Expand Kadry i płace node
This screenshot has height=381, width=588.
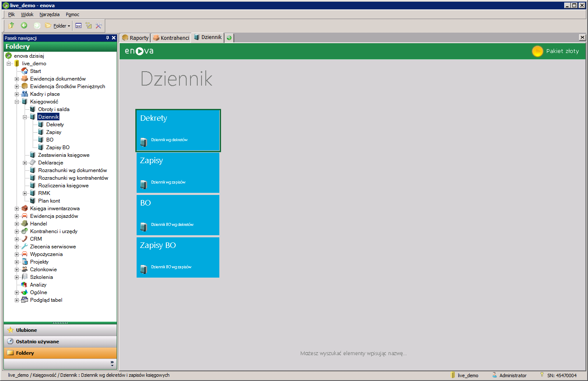pyautogui.click(x=17, y=94)
